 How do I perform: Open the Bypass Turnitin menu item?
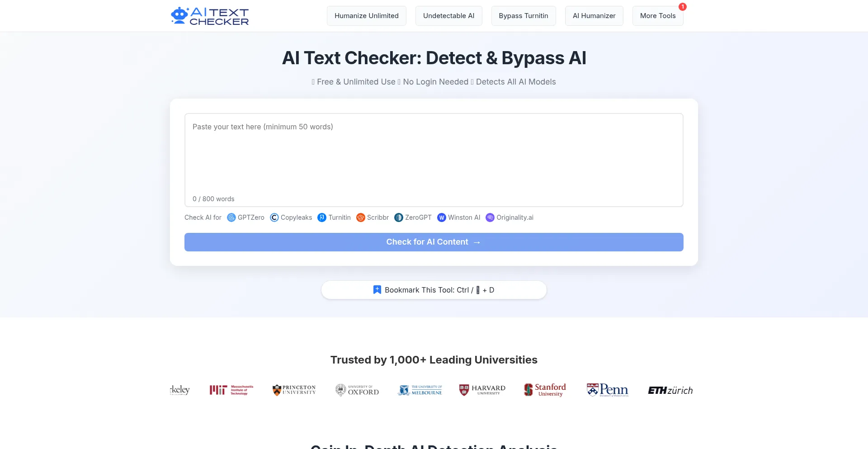click(x=524, y=16)
